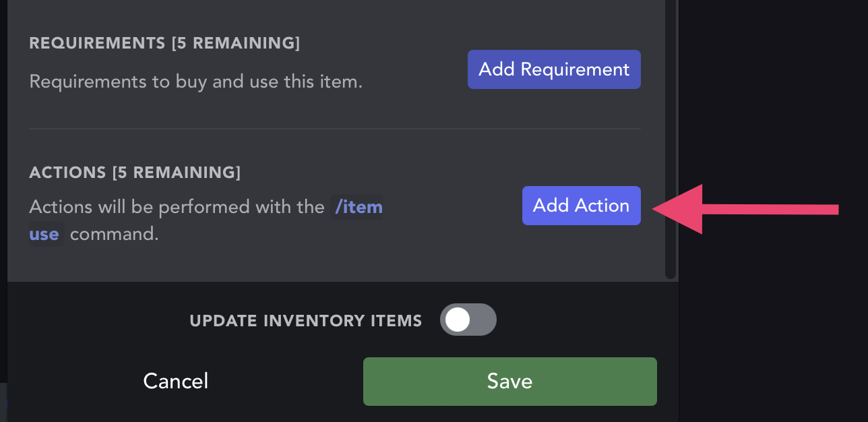Image resolution: width=868 pixels, height=422 pixels.
Task: Toggle the Update Inventory Items switch
Action: [468, 320]
